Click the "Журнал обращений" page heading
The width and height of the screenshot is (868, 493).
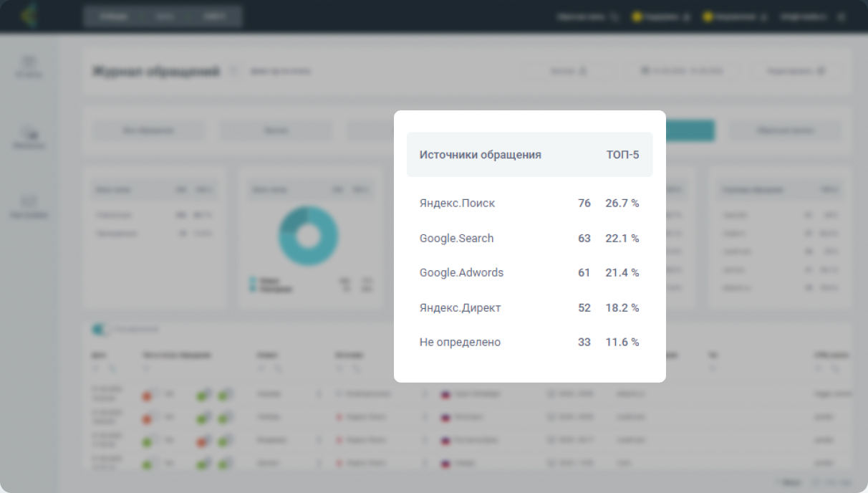point(155,72)
